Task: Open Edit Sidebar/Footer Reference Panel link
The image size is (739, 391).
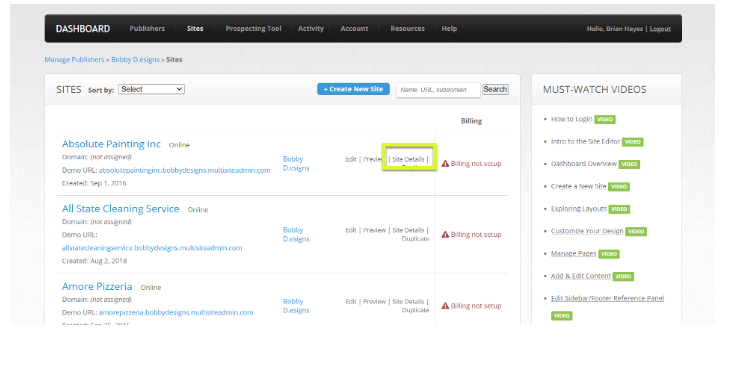Action: coord(608,298)
